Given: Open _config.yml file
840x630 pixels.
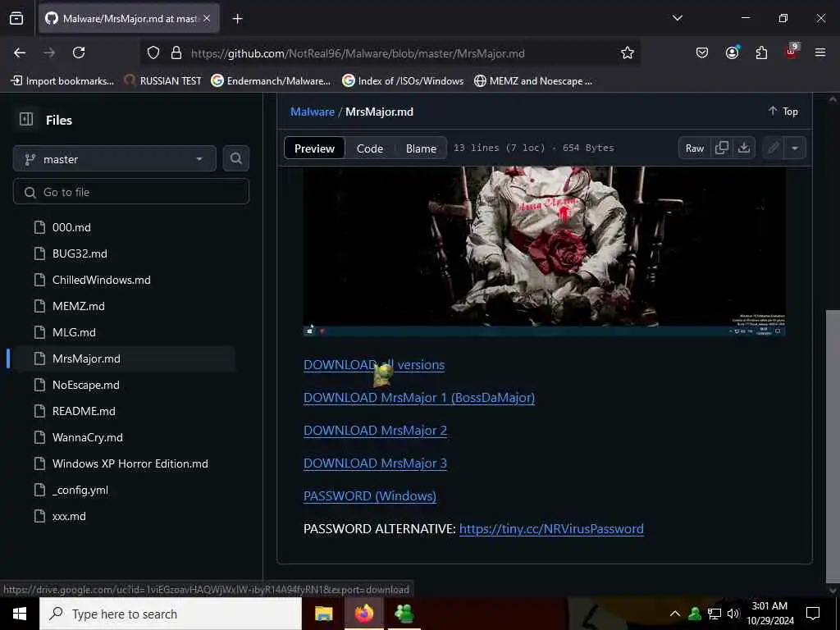Looking at the screenshot, I should coord(80,490).
